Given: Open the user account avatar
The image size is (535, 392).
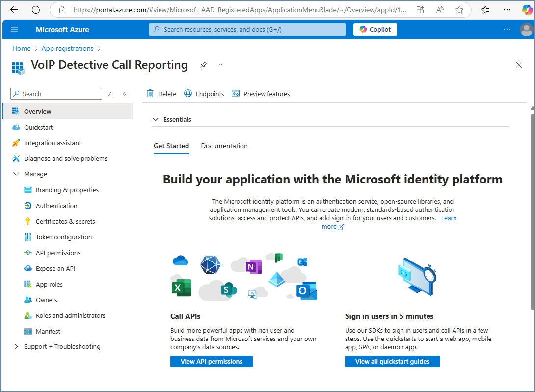Looking at the screenshot, I should 527,29.
